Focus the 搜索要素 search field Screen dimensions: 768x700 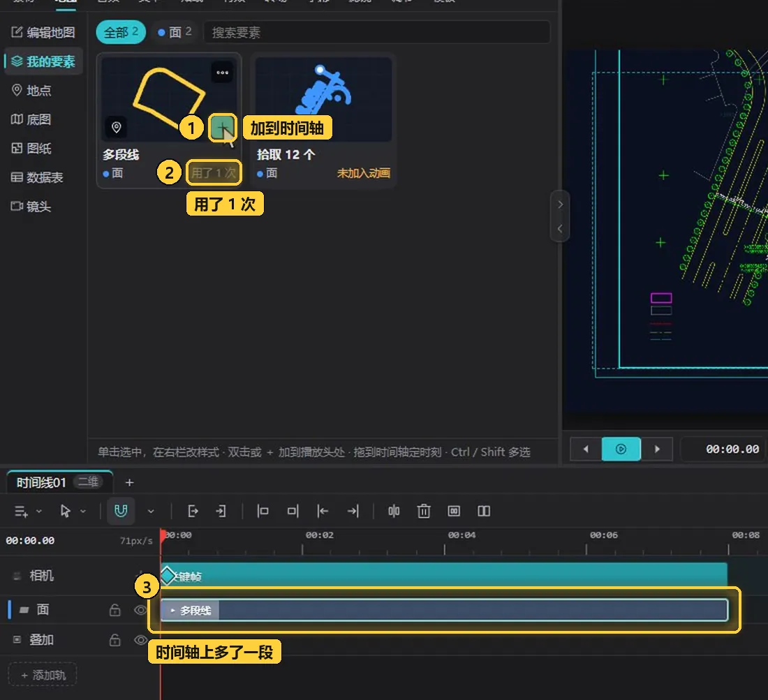click(376, 32)
